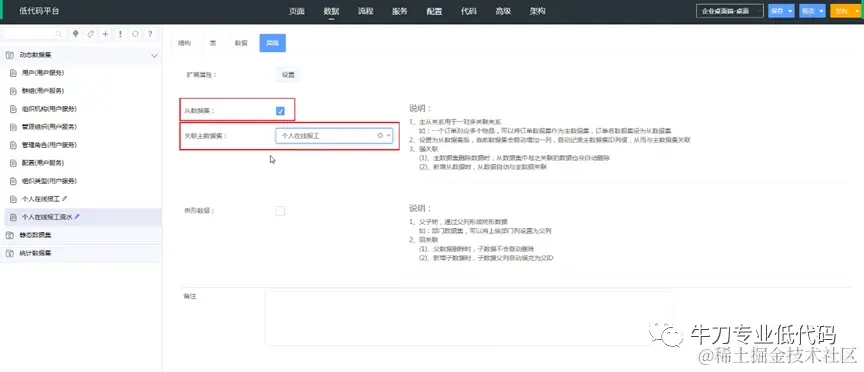The width and height of the screenshot is (864, 372).
Task: Open the 配置 top menu
Action: tap(434, 11)
